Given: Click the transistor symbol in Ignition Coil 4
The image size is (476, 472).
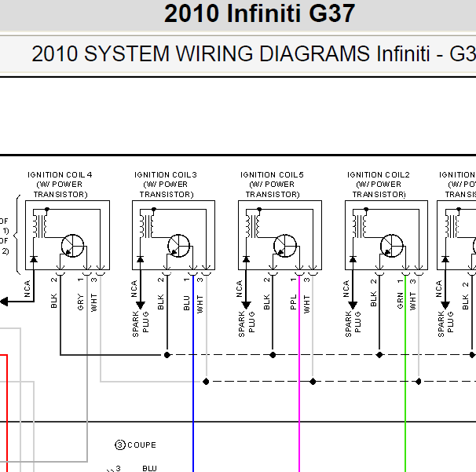Looking at the screenshot, I should [x=72, y=246].
